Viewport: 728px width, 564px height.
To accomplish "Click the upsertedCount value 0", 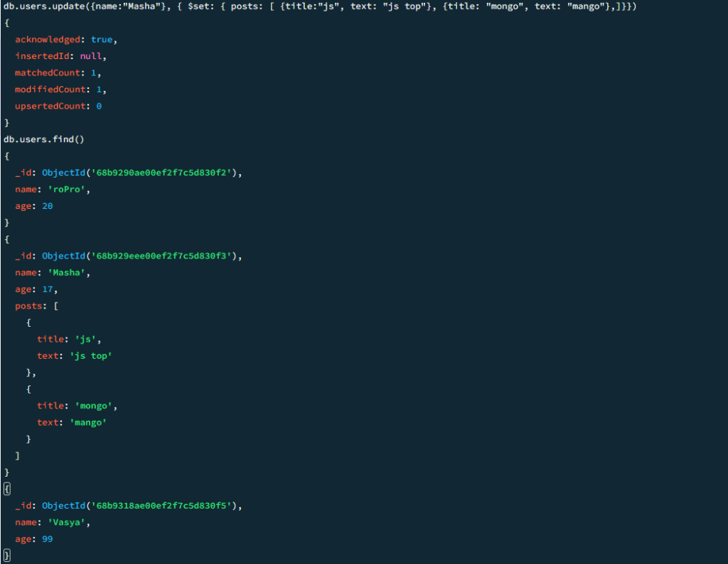I will click(x=99, y=106).
